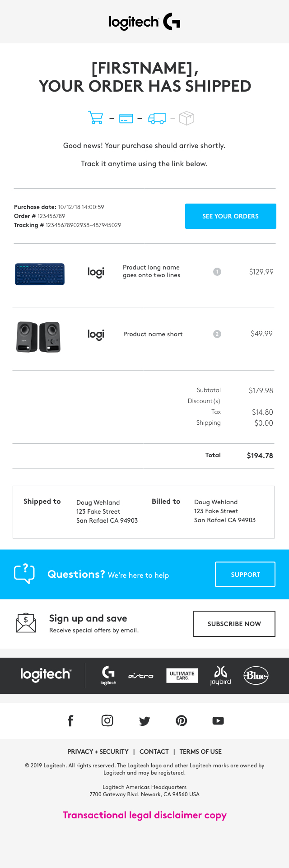Image resolution: width=289 pixels, height=868 pixels.
Task: Open the Astro brand logo
Action: [x=141, y=676]
